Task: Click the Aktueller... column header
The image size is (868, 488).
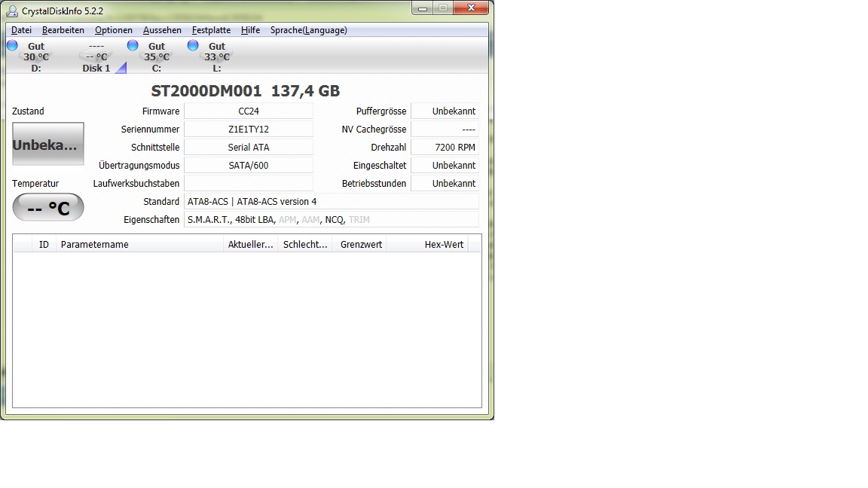Action: 251,245
